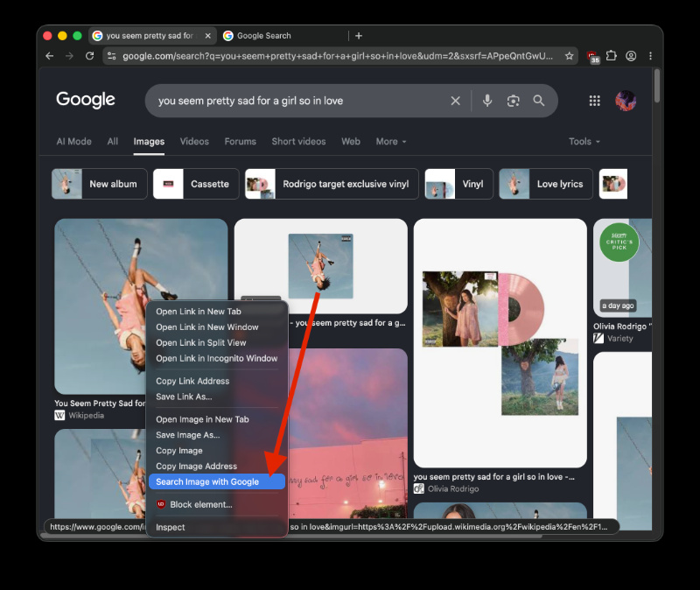Image resolution: width=700 pixels, height=590 pixels.
Task: Open the pink vinyl record image result
Action: [500, 343]
